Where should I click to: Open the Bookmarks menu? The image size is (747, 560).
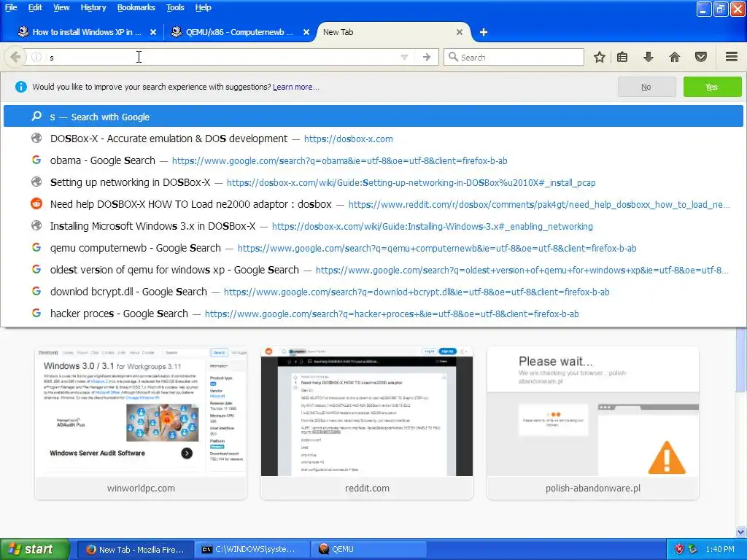tap(136, 7)
